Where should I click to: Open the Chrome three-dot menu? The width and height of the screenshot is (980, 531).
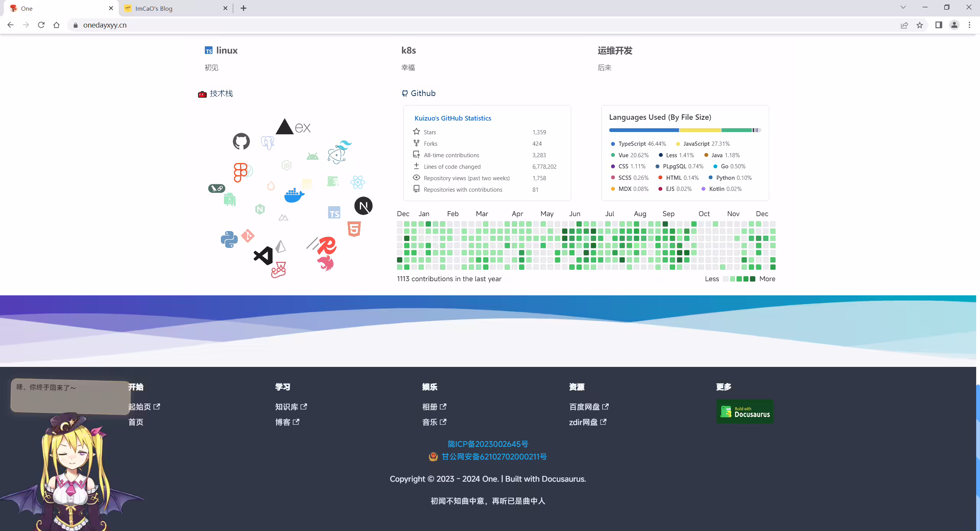pos(969,25)
